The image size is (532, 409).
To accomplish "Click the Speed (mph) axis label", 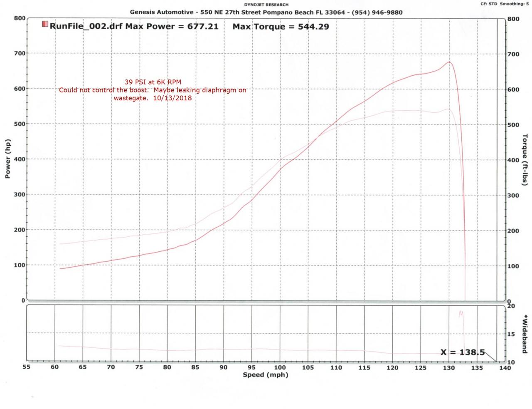I will [266, 375].
